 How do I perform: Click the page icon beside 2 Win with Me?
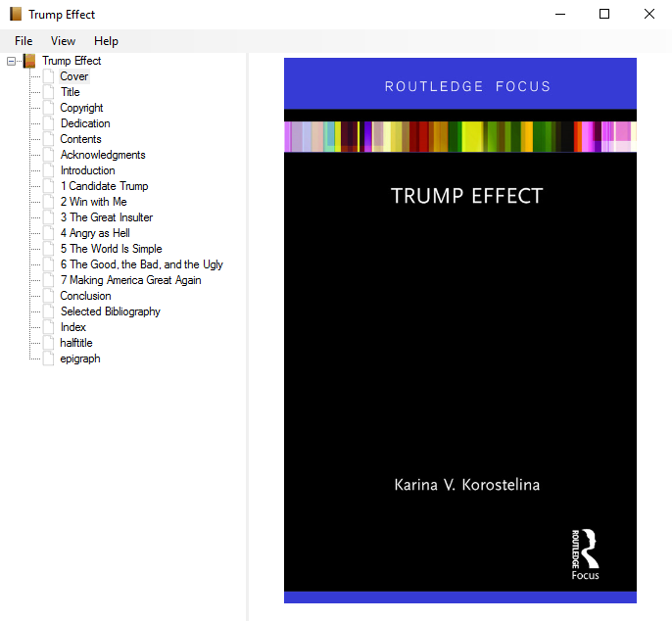(48, 202)
